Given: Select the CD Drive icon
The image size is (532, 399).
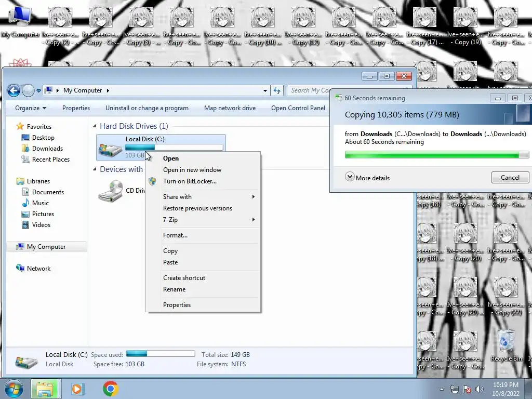Looking at the screenshot, I should [x=111, y=191].
